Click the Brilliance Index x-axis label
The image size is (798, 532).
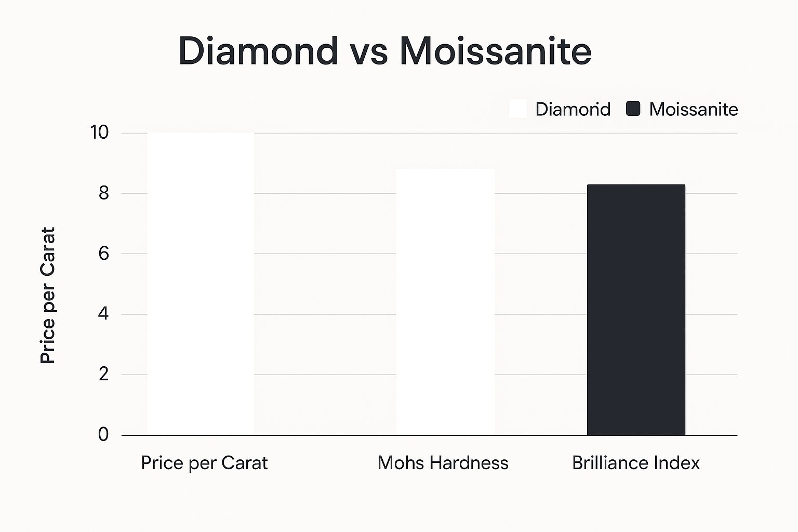click(x=636, y=462)
